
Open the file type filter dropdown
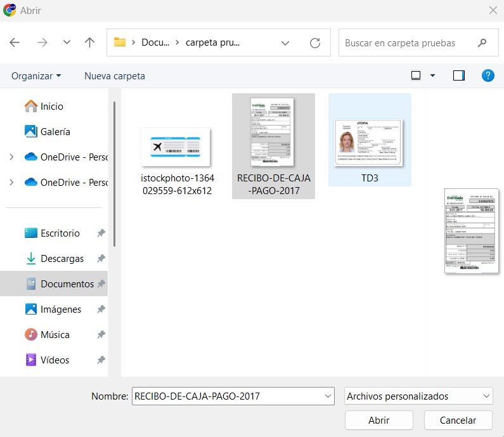[x=418, y=396]
